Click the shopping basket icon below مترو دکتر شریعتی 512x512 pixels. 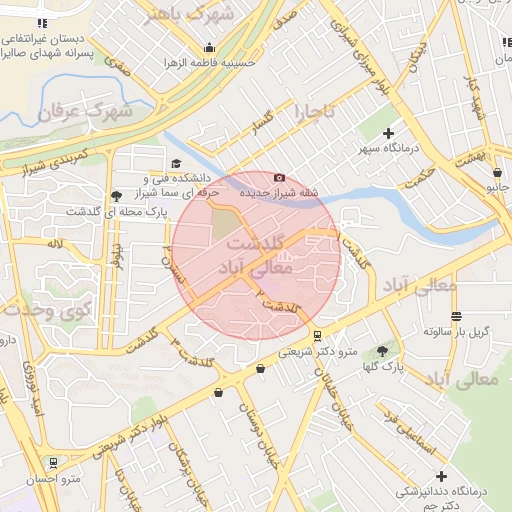[260, 369]
